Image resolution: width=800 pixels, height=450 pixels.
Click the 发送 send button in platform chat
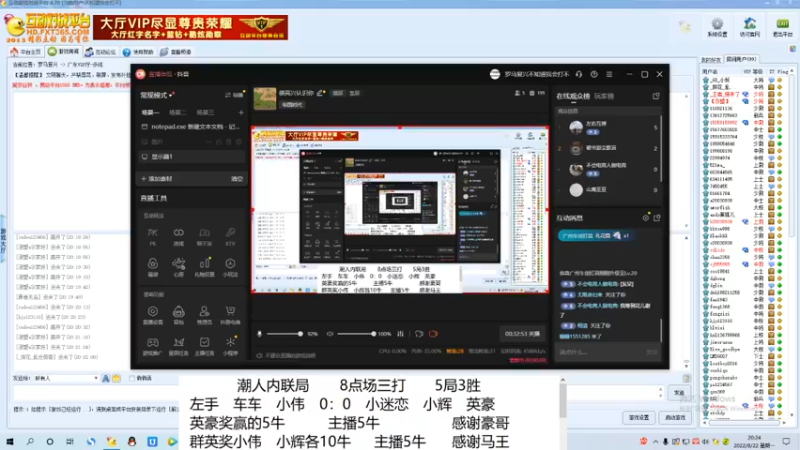pos(679,392)
